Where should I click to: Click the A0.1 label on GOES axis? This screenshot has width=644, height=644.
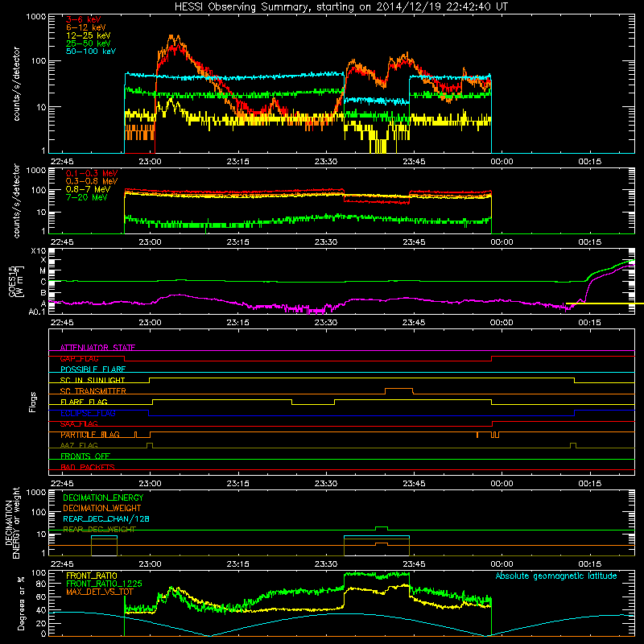pyautogui.click(x=37, y=312)
